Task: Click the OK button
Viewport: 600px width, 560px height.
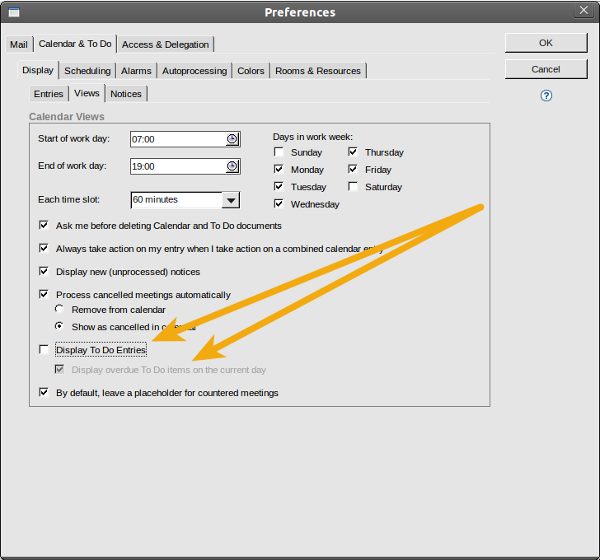Action: point(546,43)
